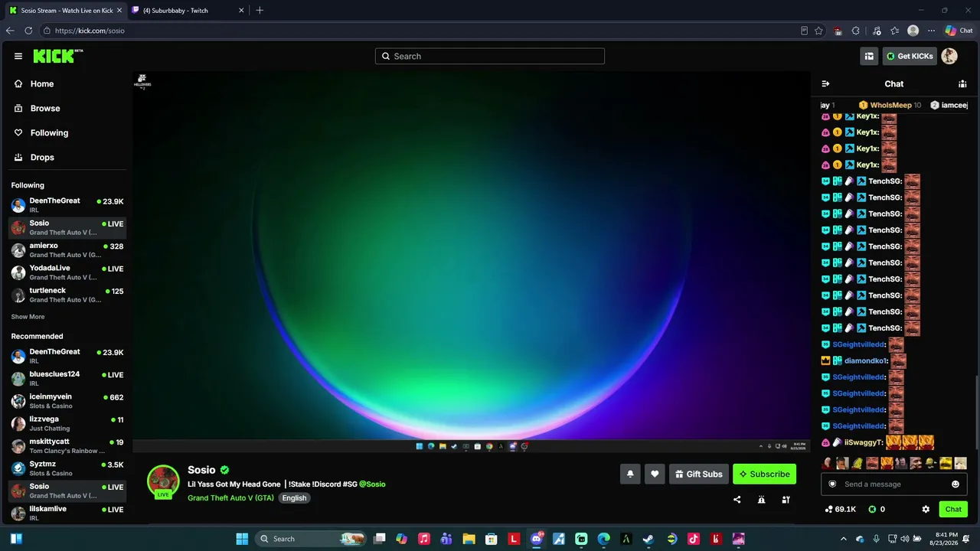Click the channel points 69.1K icon
The image size is (980, 551).
click(x=828, y=509)
